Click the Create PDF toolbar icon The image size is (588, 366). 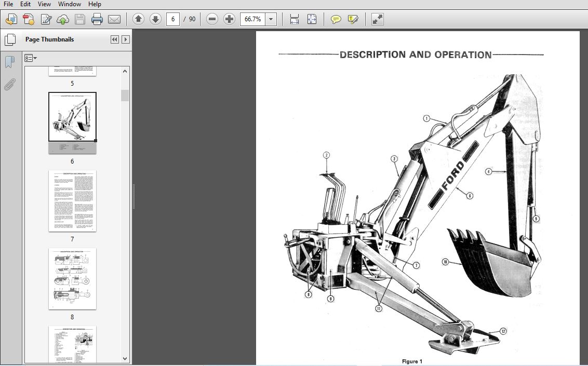(x=29, y=19)
